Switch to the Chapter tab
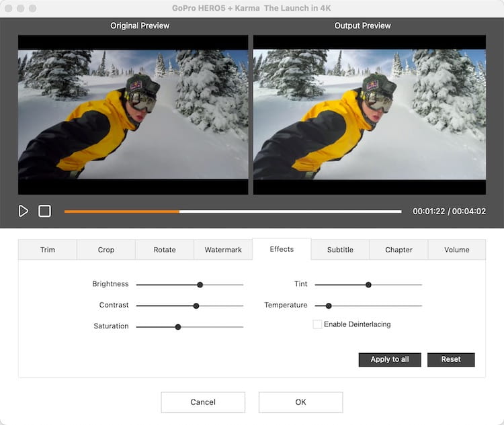 pos(398,250)
